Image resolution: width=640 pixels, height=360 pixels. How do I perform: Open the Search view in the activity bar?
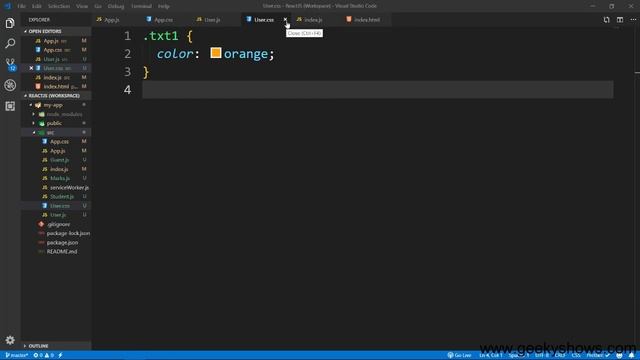click(10, 43)
